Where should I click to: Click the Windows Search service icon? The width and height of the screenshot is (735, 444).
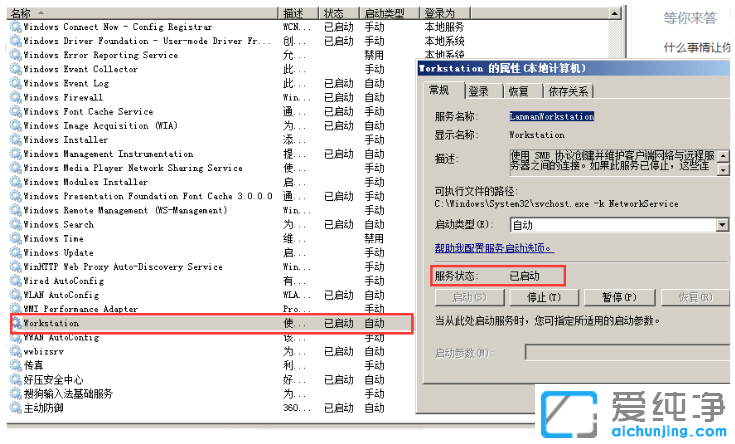(15, 225)
